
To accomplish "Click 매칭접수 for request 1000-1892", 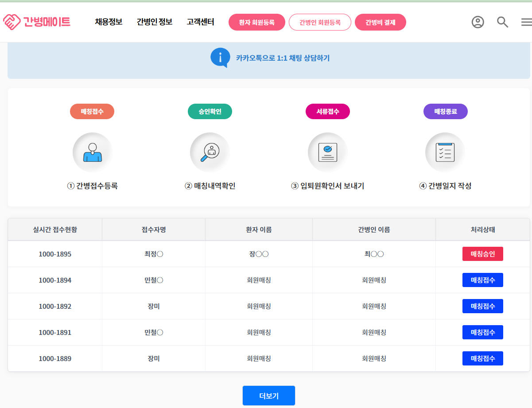I will (482, 306).
